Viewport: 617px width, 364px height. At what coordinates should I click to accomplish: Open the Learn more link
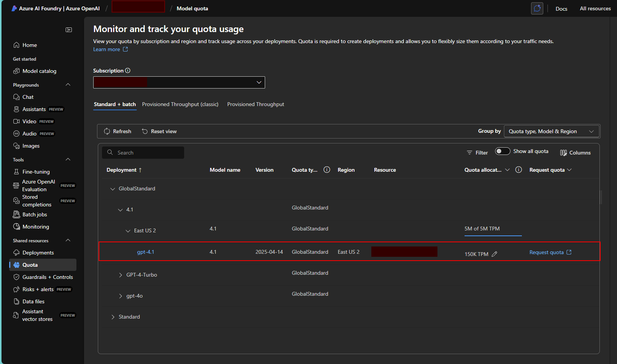[x=110, y=49]
